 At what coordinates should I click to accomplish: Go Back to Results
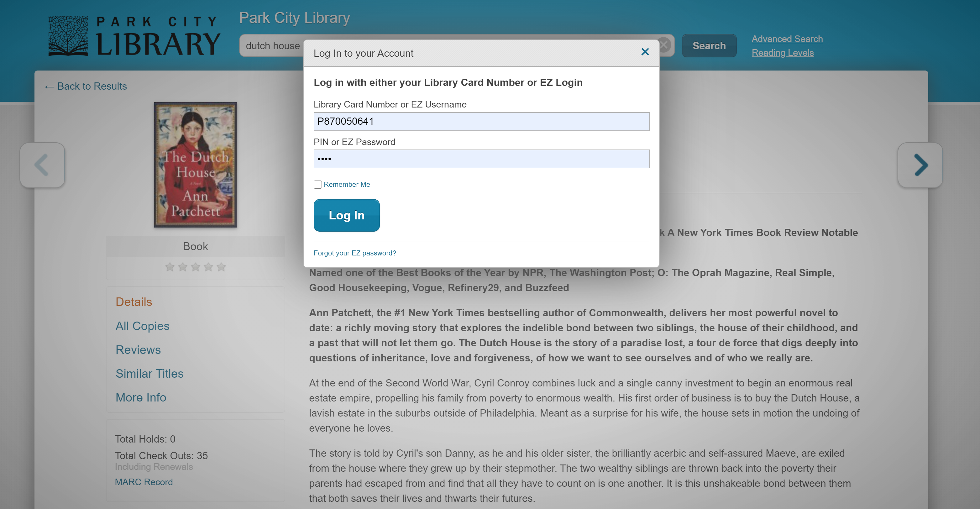[x=86, y=87]
